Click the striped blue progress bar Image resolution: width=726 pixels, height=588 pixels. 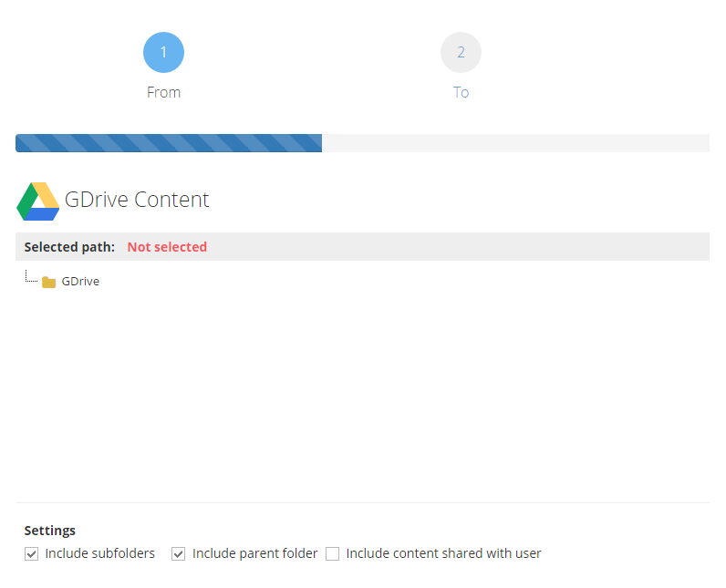(x=169, y=143)
